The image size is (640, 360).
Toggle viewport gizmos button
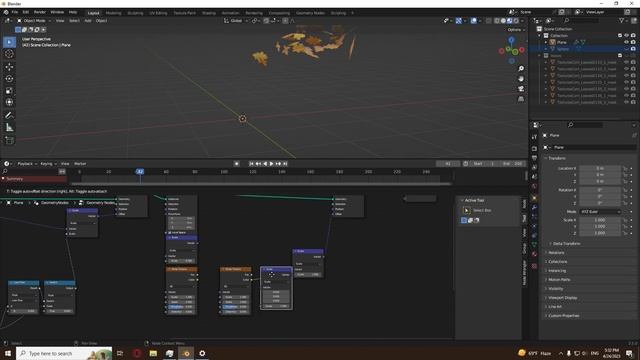(459, 20)
